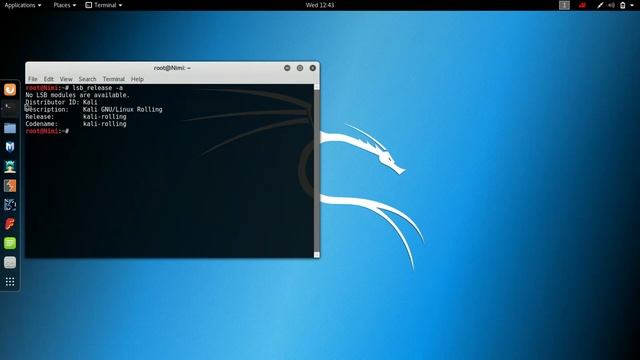The width and height of the screenshot is (640, 360).
Task: Click the terminal scrollbar up arrow
Action: click(x=317, y=87)
